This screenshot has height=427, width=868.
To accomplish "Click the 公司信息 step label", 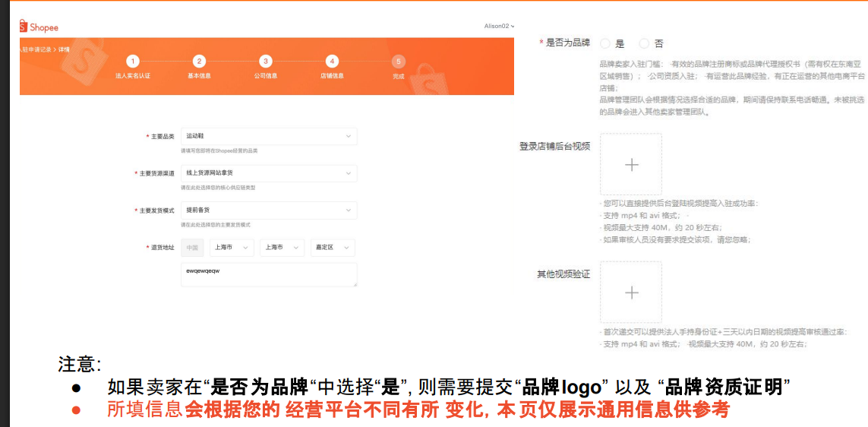I will 266,76.
